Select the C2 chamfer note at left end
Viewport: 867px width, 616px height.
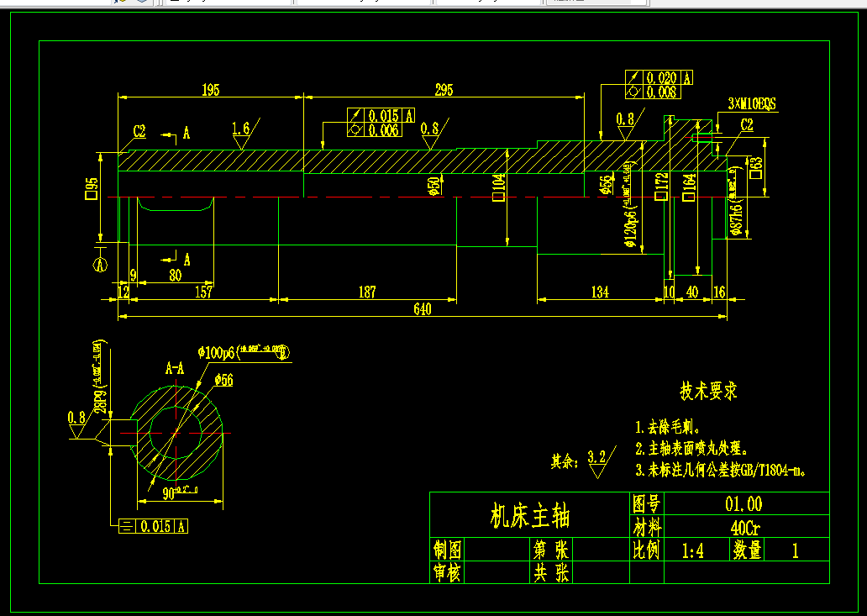click(139, 132)
